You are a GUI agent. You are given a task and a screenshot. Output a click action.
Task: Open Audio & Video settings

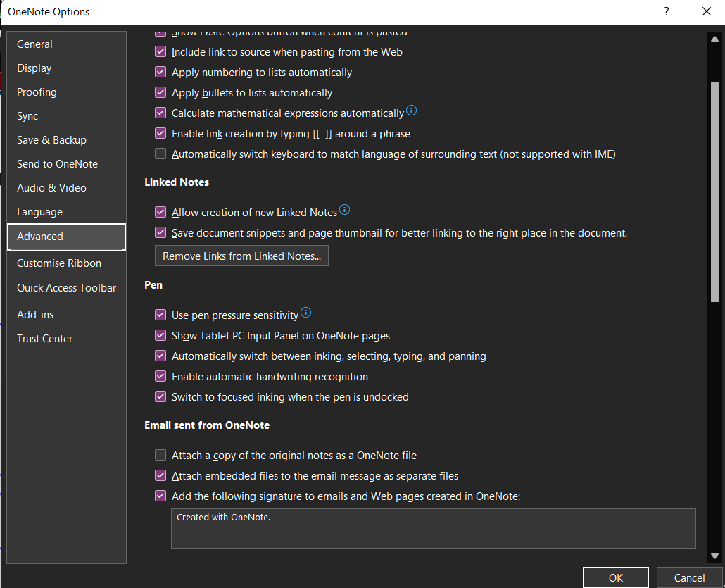pos(67,188)
